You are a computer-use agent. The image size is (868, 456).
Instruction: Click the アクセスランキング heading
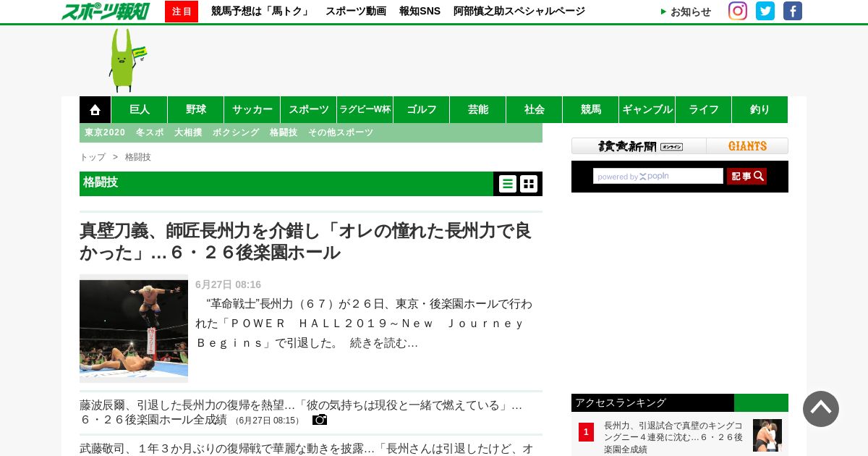[621, 402]
